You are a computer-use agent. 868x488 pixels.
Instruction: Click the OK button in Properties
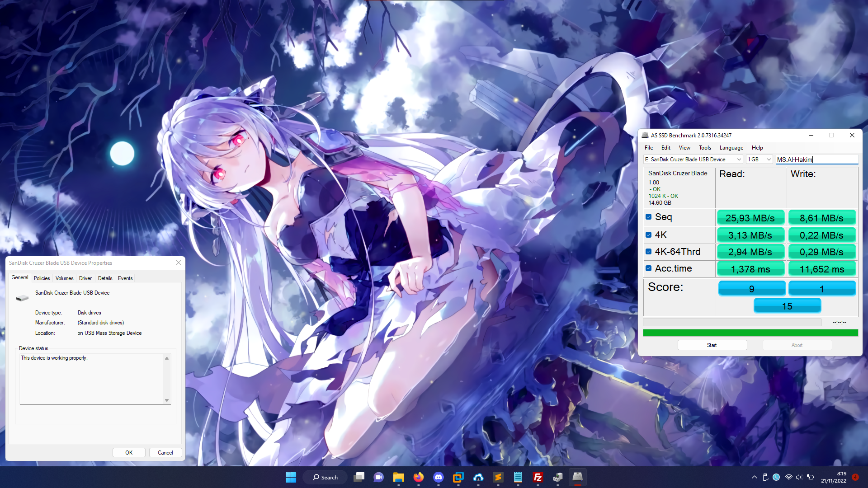pyautogui.click(x=129, y=453)
